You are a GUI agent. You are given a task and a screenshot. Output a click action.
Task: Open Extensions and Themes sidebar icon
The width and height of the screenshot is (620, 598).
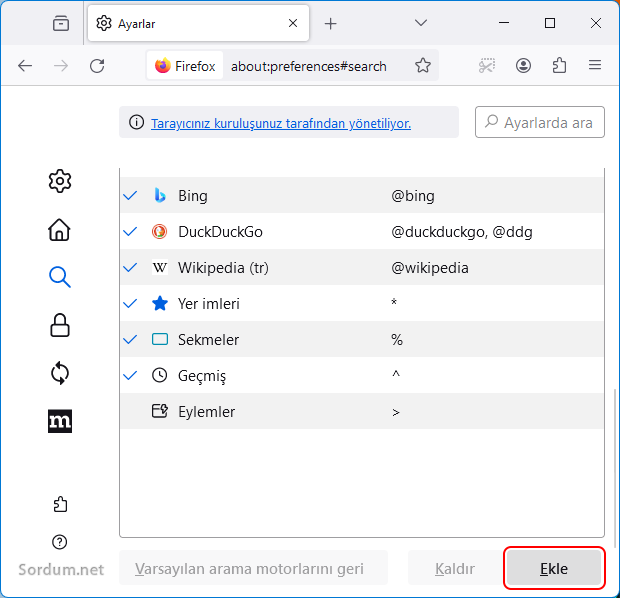(x=60, y=504)
